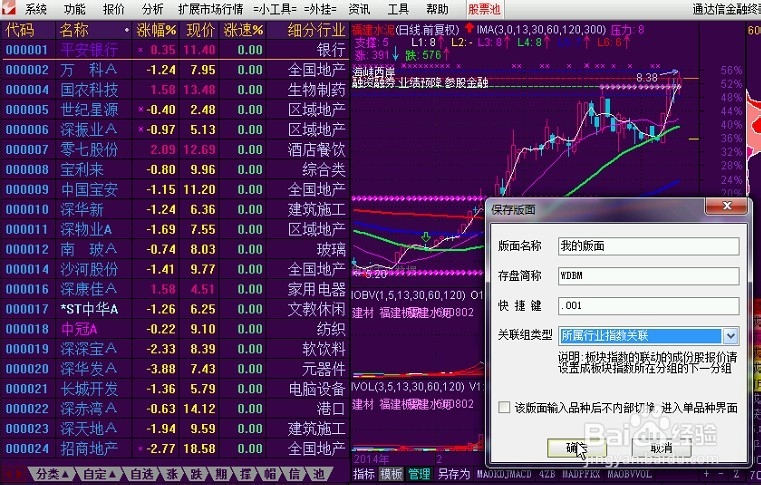The height and width of the screenshot is (485, 761).
Task: Click the left red tab-scroll arrow
Action: (8, 474)
